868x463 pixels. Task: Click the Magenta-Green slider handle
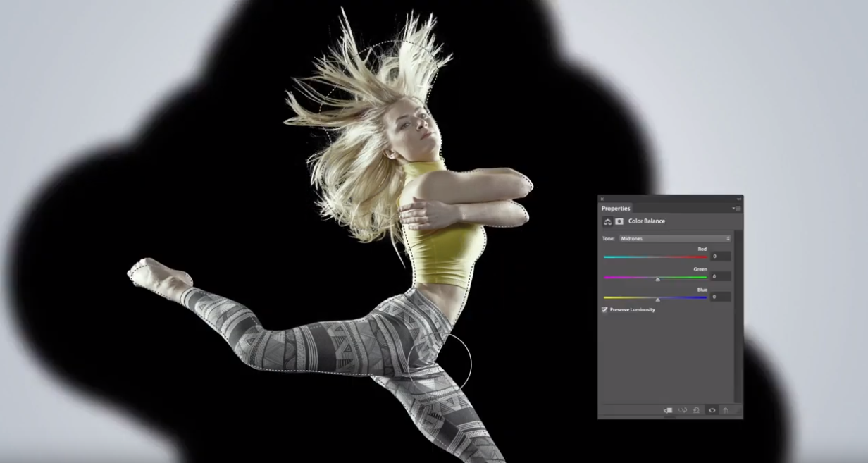[658, 279]
